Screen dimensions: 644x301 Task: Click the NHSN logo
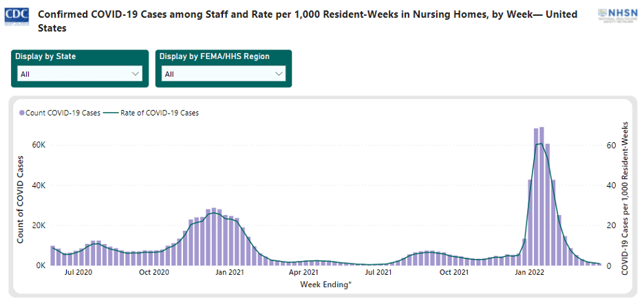[619, 16]
